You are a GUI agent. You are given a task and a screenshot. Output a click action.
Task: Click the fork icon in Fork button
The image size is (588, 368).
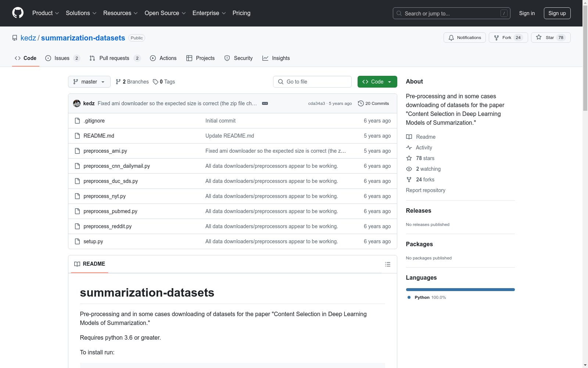click(x=496, y=38)
